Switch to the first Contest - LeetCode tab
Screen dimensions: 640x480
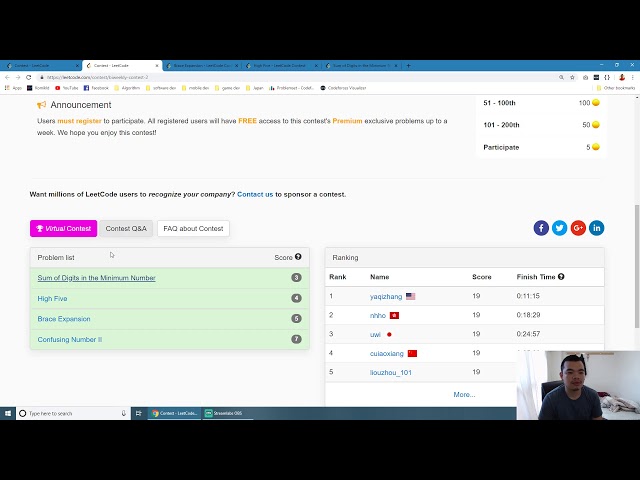(x=39, y=65)
